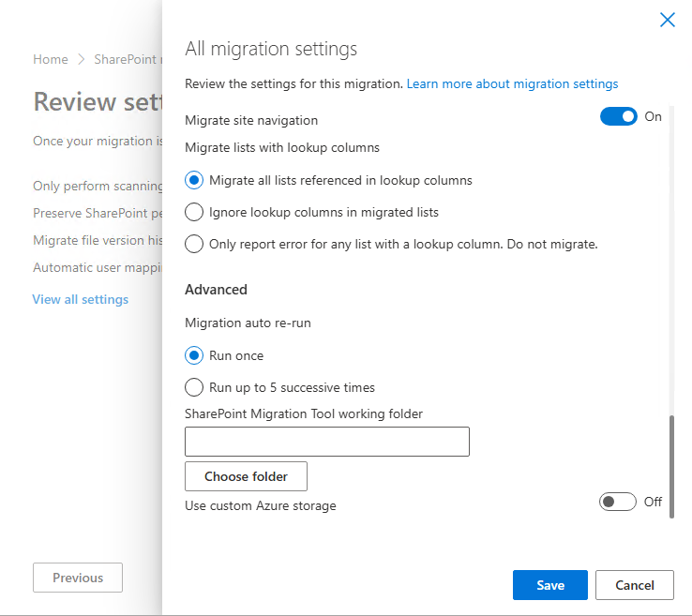This screenshot has height=616, width=692.
Task: Click the breadcrumb chevron after Home
Action: click(81, 59)
